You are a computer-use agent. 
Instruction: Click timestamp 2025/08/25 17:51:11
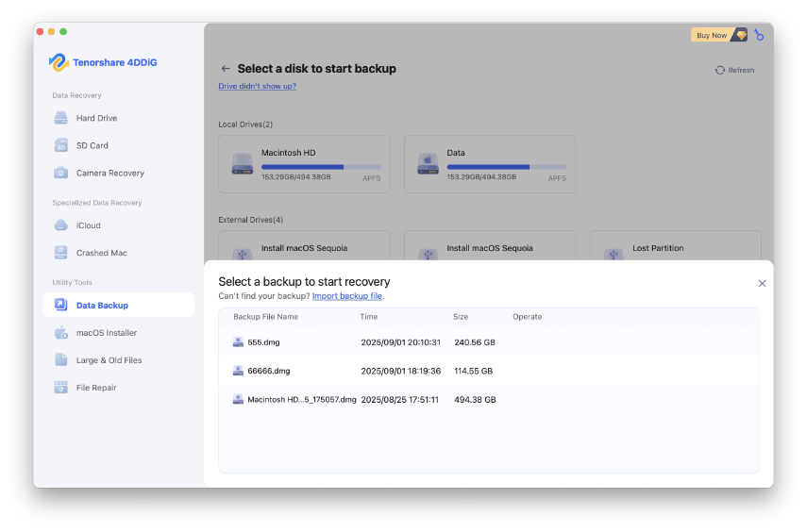pyautogui.click(x=399, y=399)
